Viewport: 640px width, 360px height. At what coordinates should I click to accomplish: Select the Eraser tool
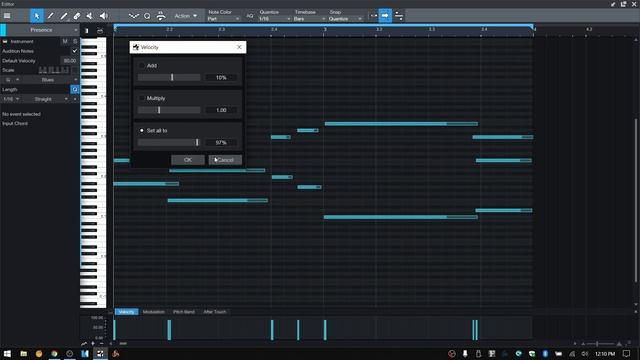tap(77, 16)
